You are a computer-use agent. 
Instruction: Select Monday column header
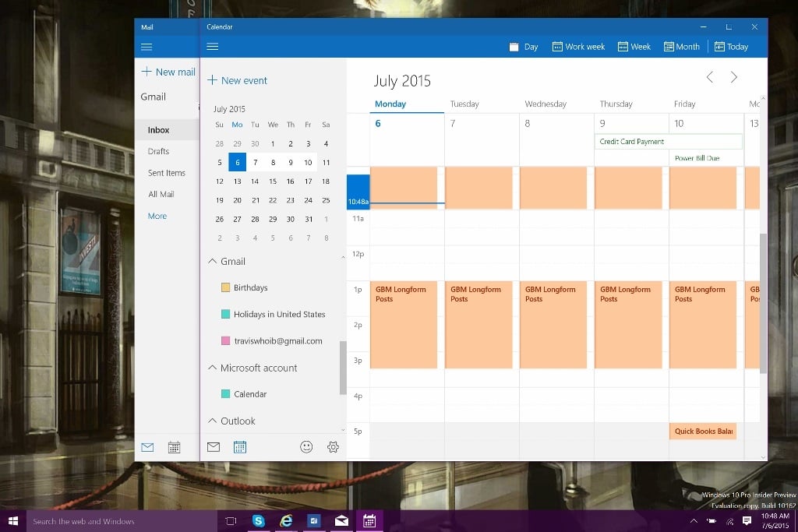pos(390,104)
